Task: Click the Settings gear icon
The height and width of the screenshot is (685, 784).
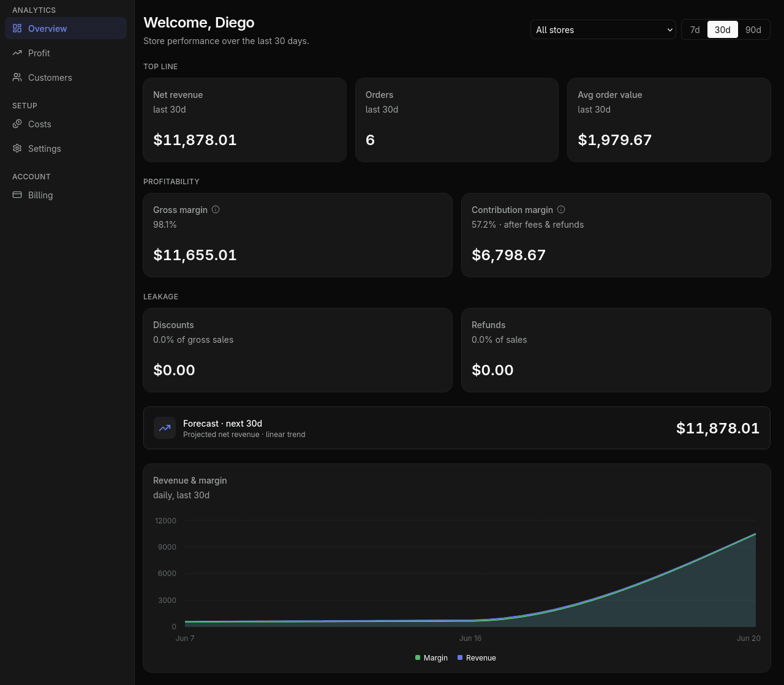Action: [17, 148]
